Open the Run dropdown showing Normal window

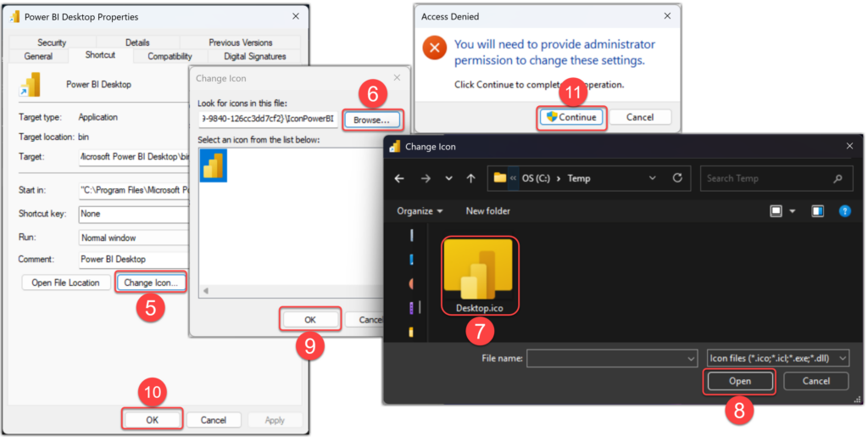(134, 238)
